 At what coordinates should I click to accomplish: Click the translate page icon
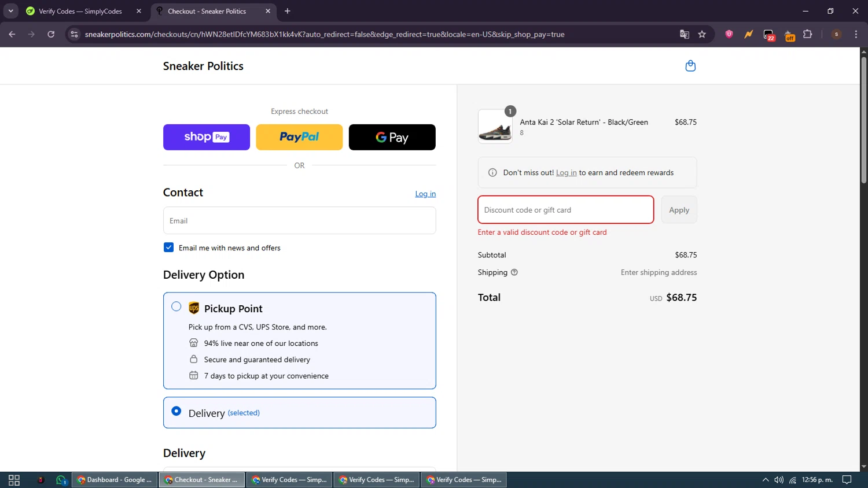685,34
